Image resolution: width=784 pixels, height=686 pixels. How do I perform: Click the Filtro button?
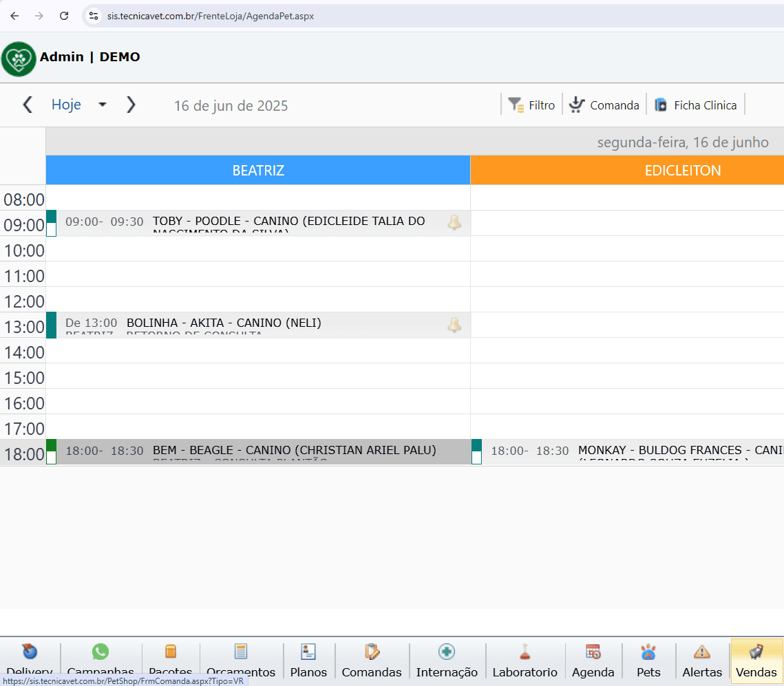[531, 105]
